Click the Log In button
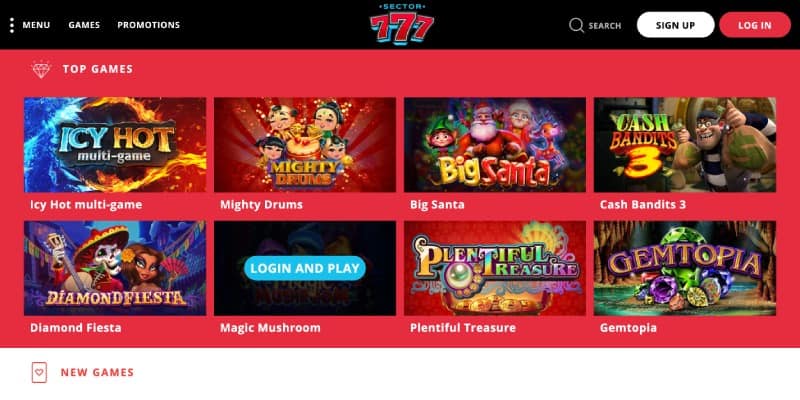800x400 pixels. (755, 25)
